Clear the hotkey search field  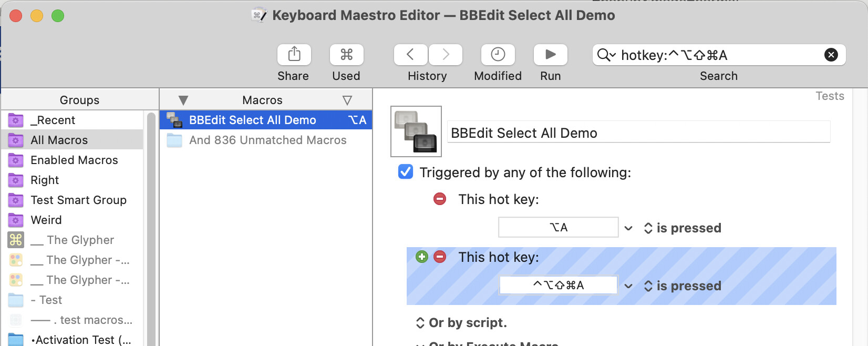(831, 55)
